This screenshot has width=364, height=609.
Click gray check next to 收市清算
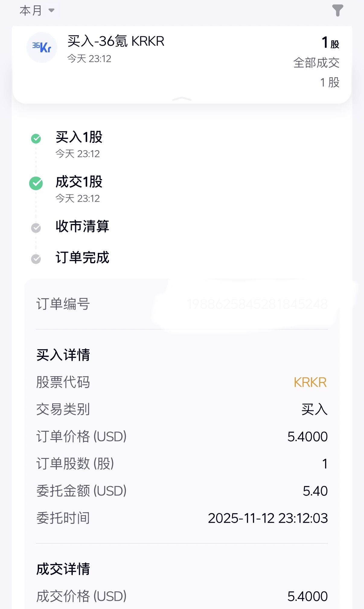pos(36,228)
